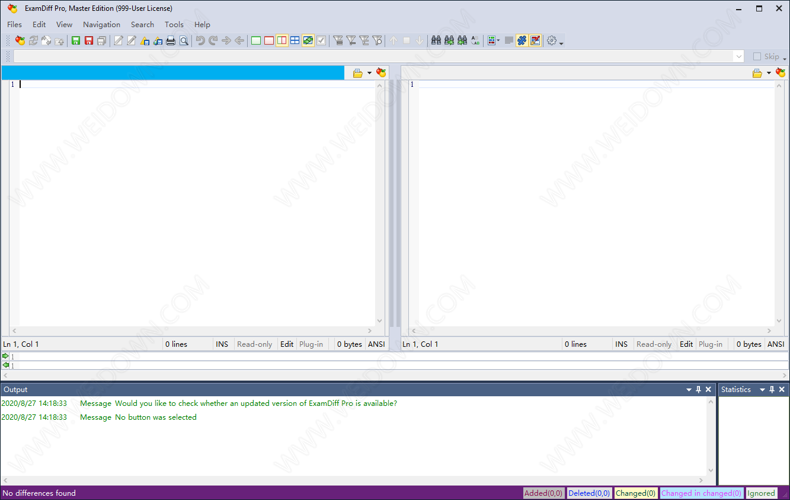Expand the comparison history combo box arrow
Screen dimensions: 790x500
pyautogui.click(x=739, y=56)
